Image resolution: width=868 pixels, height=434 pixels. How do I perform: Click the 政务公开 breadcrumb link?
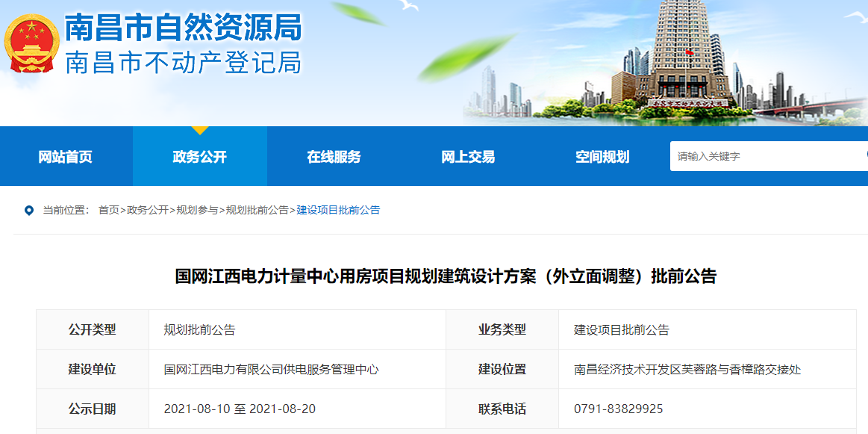(x=148, y=211)
